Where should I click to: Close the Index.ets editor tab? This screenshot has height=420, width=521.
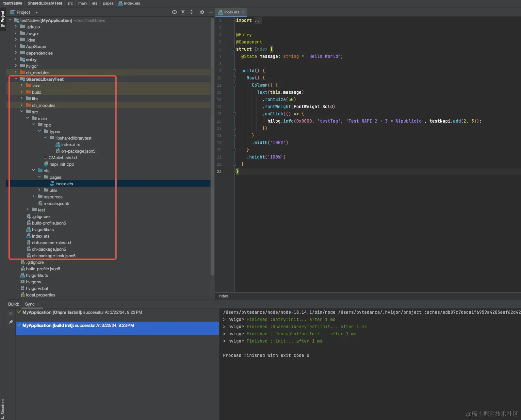(243, 12)
